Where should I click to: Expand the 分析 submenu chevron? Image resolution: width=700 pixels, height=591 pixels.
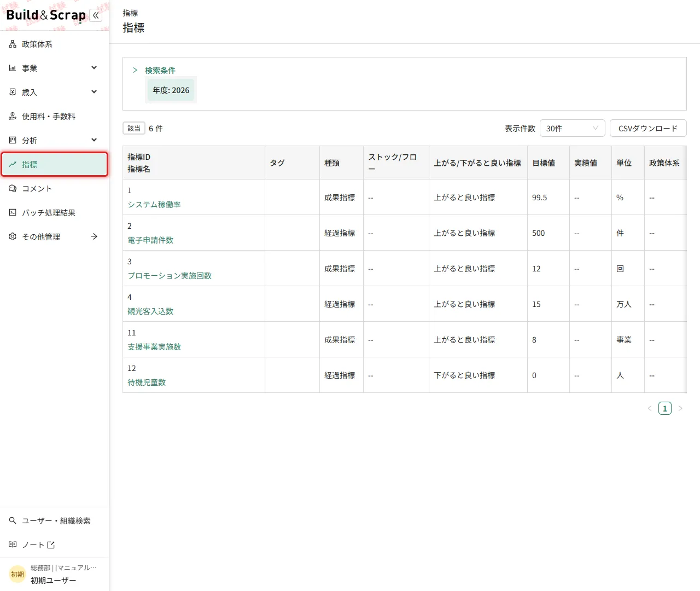click(94, 140)
